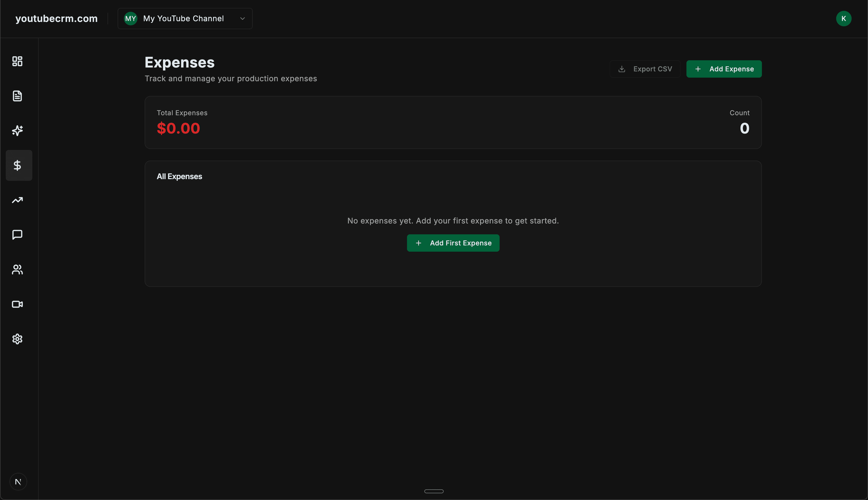Expand the My YouTube Channel dropdown
This screenshot has width=868, height=500.
(185, 19)
